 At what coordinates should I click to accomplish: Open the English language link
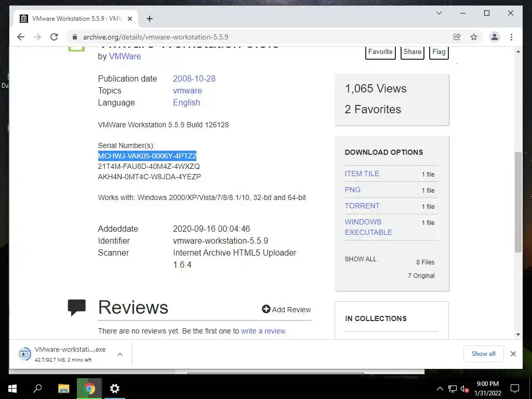tap(187, 102)
